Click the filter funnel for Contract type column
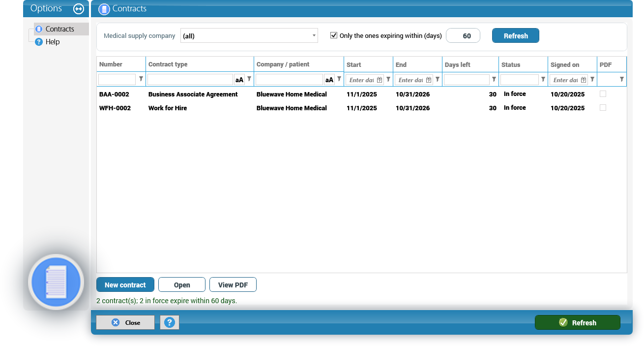 click(x=249, y=79)
